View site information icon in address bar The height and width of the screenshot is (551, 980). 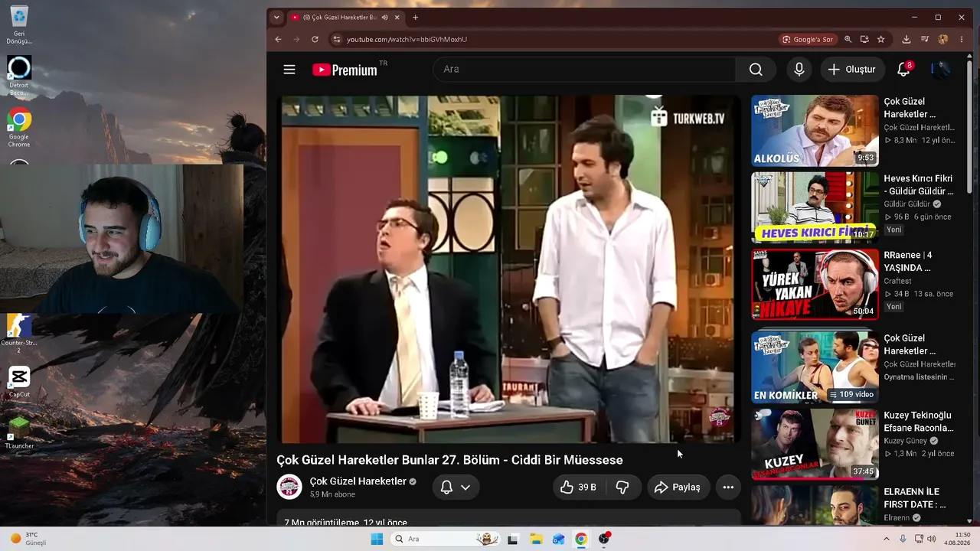click(x=336, y=39)
